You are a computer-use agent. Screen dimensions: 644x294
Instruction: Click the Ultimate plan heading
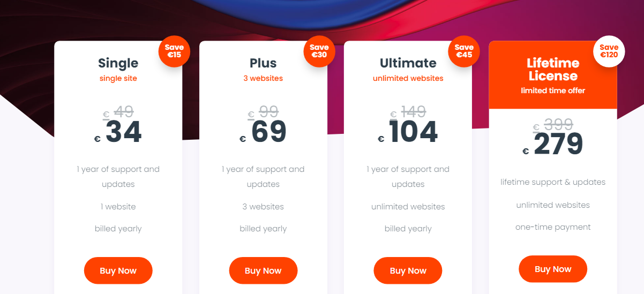coord(408,63)
